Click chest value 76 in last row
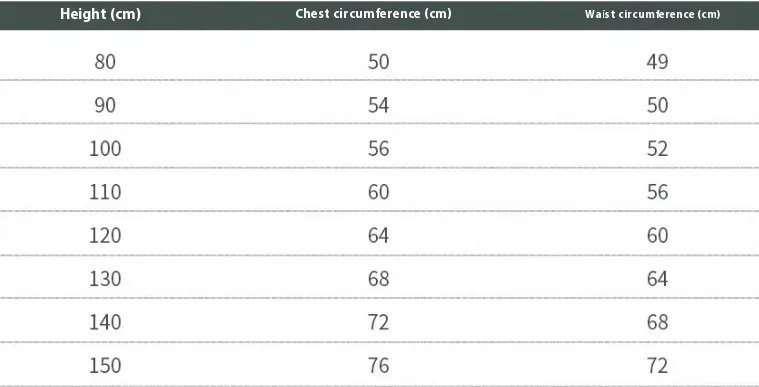 pos(379,365)
